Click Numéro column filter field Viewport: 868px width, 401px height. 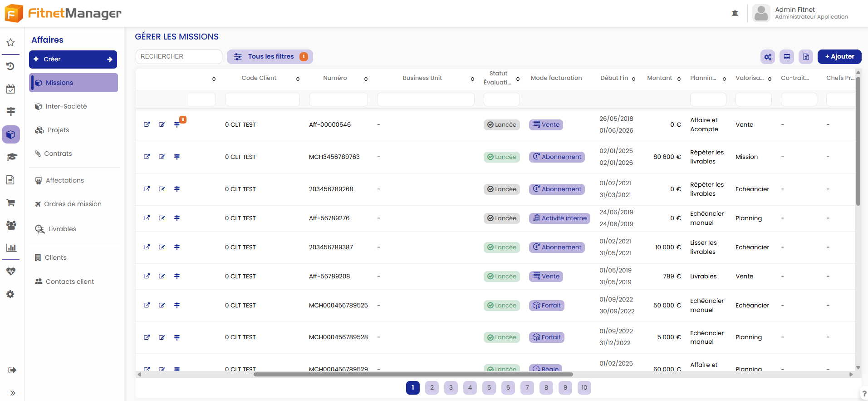pyautogui.click(x=338, y=99)
